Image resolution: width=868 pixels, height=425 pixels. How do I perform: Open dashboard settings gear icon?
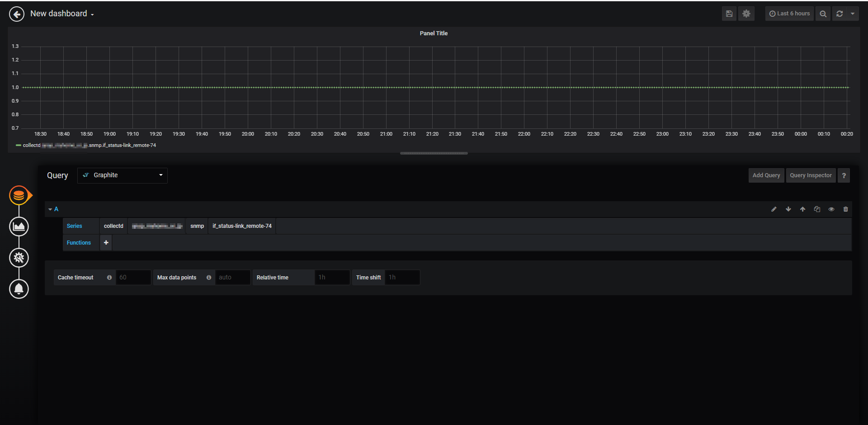pyautogui.click(x=746, y=14)
